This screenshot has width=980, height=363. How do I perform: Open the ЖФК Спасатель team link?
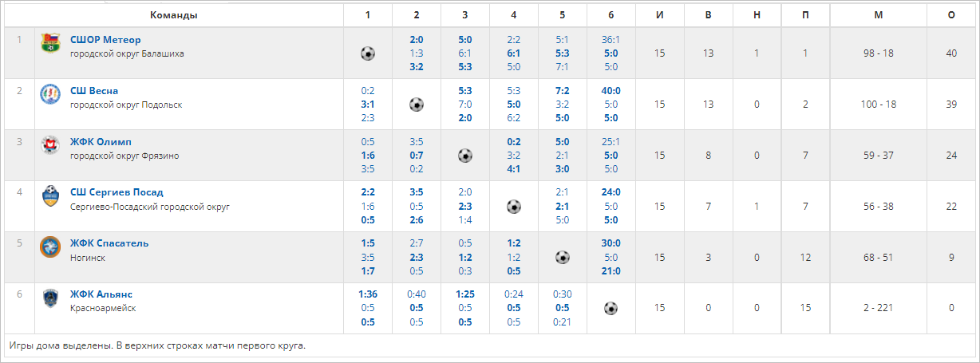pos(109,243)
